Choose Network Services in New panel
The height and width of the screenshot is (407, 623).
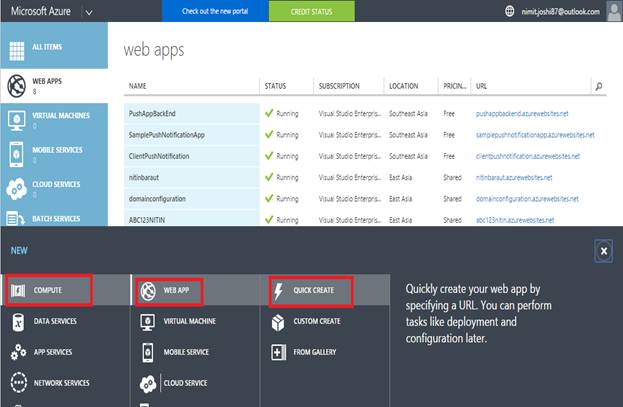[x=61, y=383]
